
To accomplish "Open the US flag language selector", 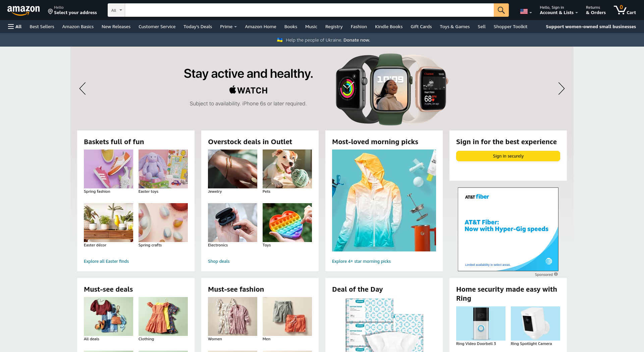I will 526,11.
